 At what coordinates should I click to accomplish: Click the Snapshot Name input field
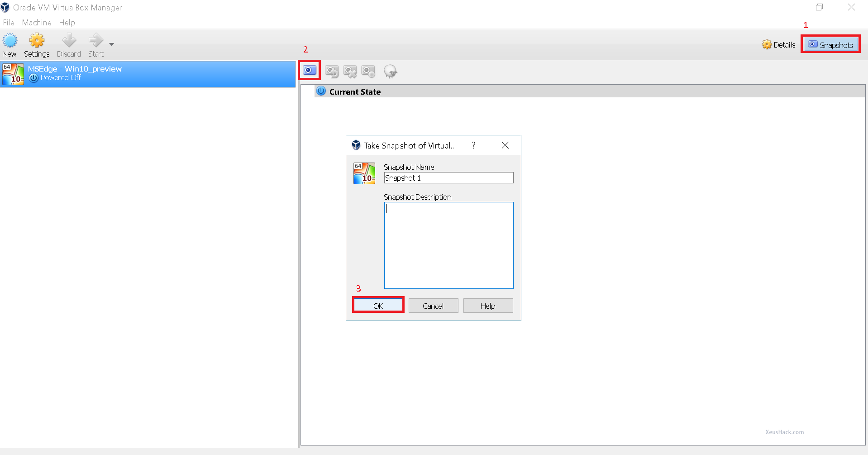448,178
